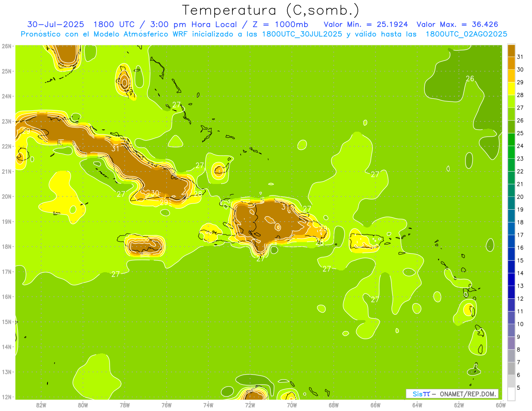Click the '66W' longitude axis label
This screenshot has height=411, width=532.
376,405
